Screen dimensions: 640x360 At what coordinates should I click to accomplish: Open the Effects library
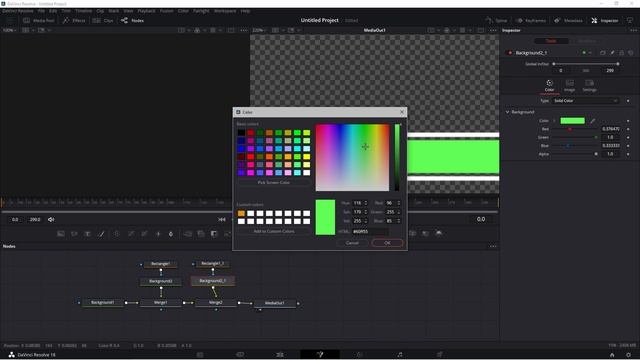coord(74,20)
